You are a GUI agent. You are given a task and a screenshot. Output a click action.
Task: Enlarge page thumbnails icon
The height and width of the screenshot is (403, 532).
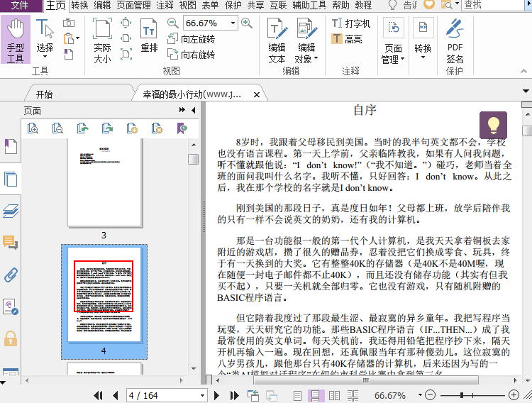tap(33, 128)
